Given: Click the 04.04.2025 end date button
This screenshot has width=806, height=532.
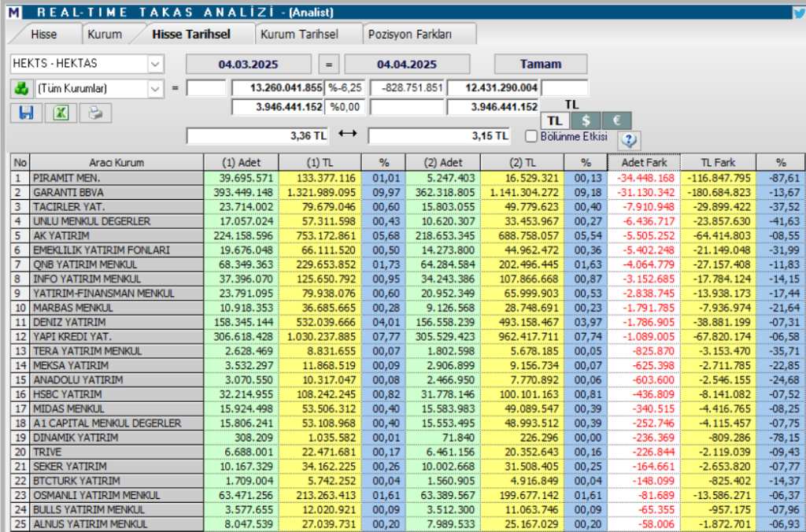Looking at the screenshot, I should click(x=407, y=65).
